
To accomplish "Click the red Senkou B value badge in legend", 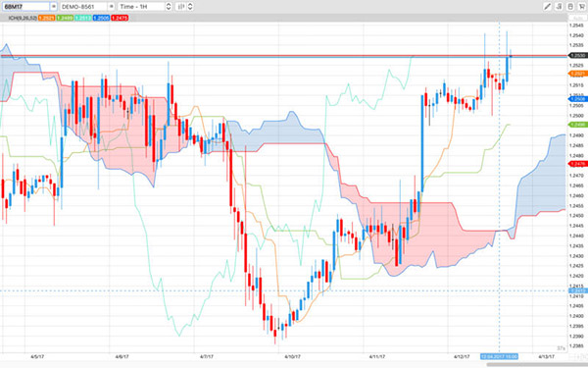I will click(120, 18).
